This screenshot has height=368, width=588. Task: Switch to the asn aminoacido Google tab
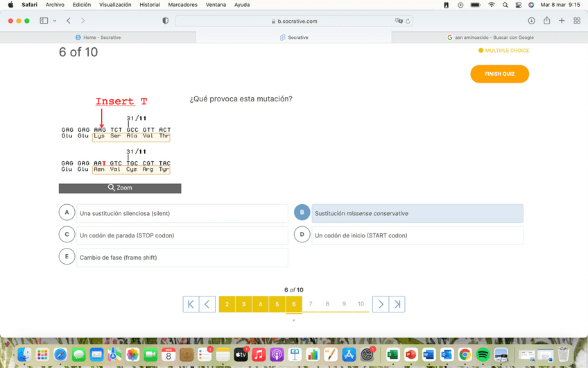click(490, 37)
